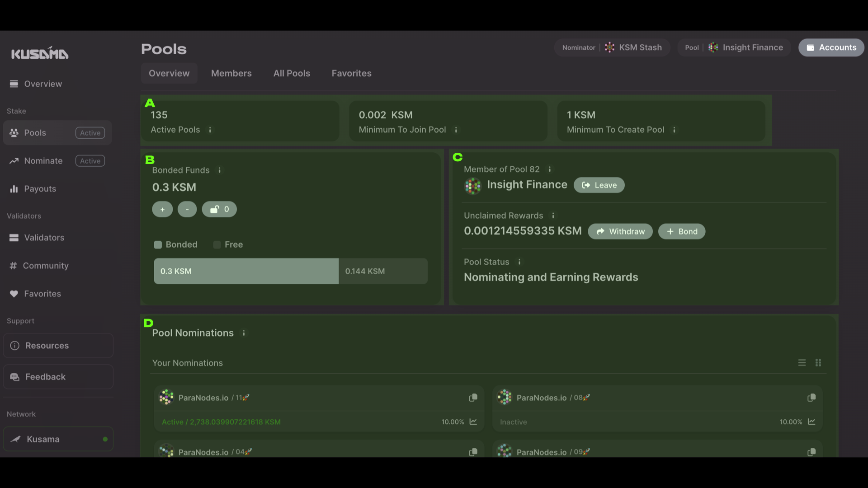Click the Validators sidebar icon
The image size is (868, 488).
14,238
